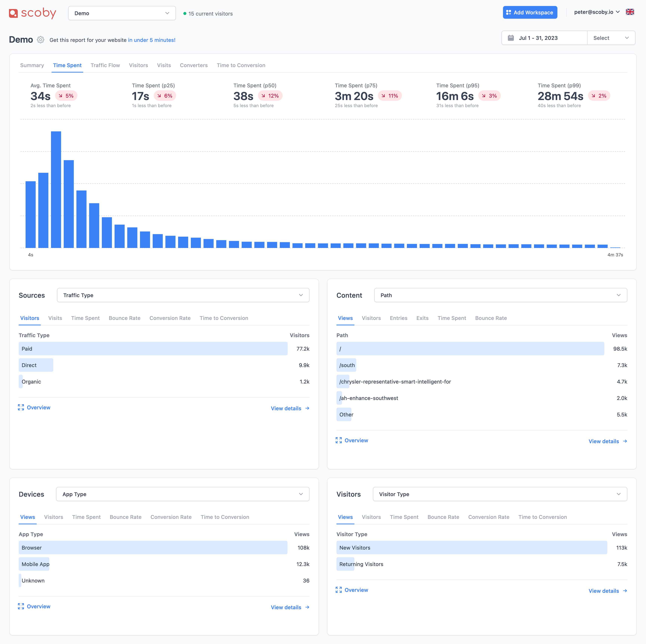Screen dimensions: 646x644
Task: Select Bounce Rate tab in Sources
Action: tap(124, 318)
